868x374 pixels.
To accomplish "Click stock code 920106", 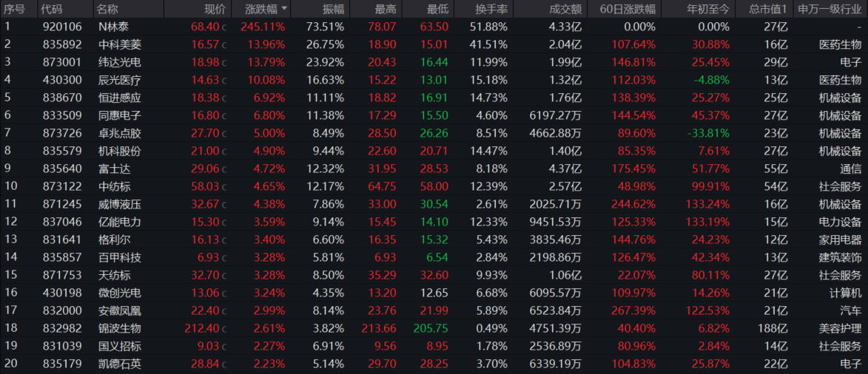I will pos(62,27).
